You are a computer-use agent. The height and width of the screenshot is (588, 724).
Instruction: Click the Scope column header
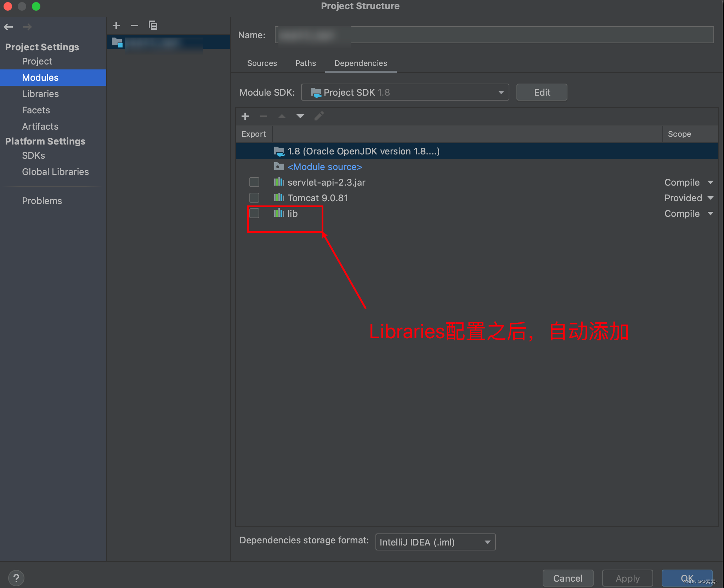pyautogui.click(x=690, y=134)
